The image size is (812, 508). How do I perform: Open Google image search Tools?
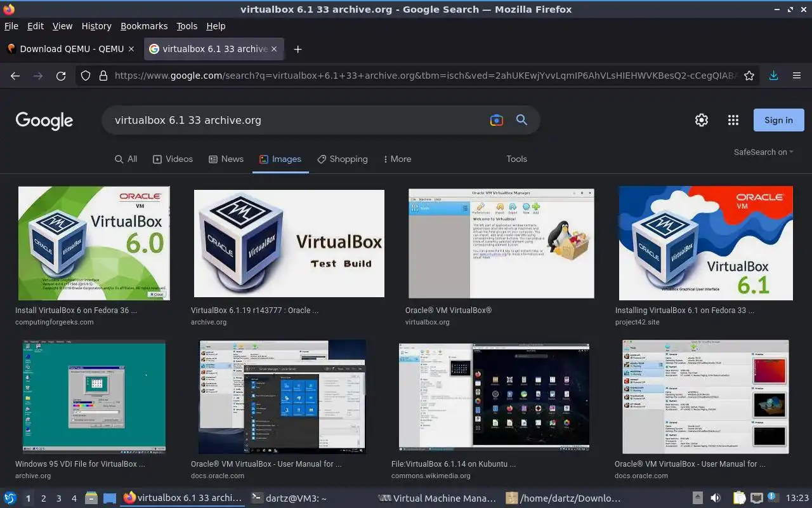coord(516,159)
